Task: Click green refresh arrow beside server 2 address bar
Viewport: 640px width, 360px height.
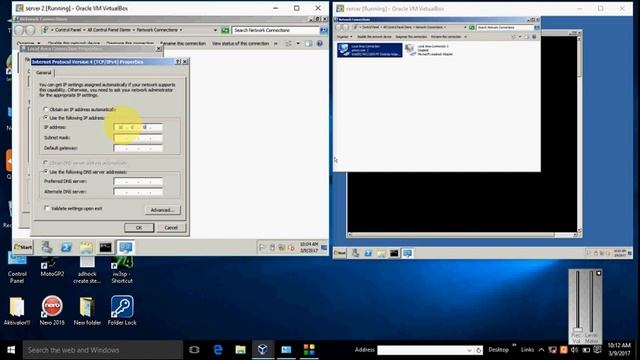Action: click(x=225, y=30)
